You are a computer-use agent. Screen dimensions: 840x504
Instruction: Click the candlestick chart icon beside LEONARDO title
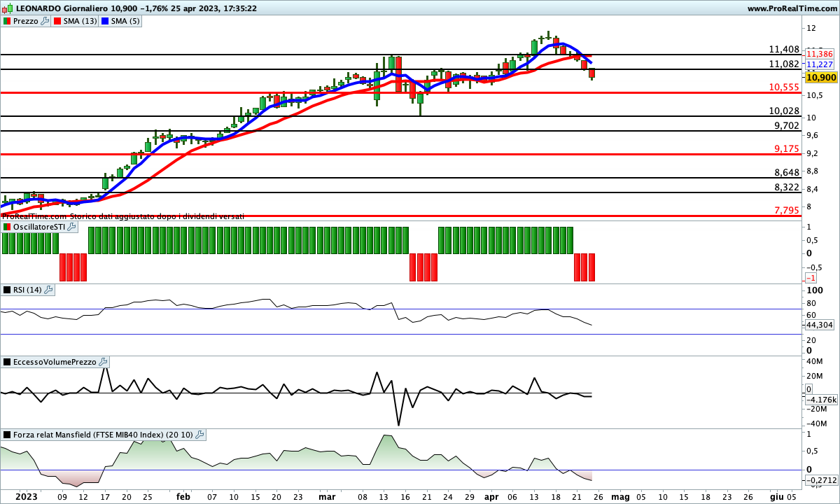point(7,8)
